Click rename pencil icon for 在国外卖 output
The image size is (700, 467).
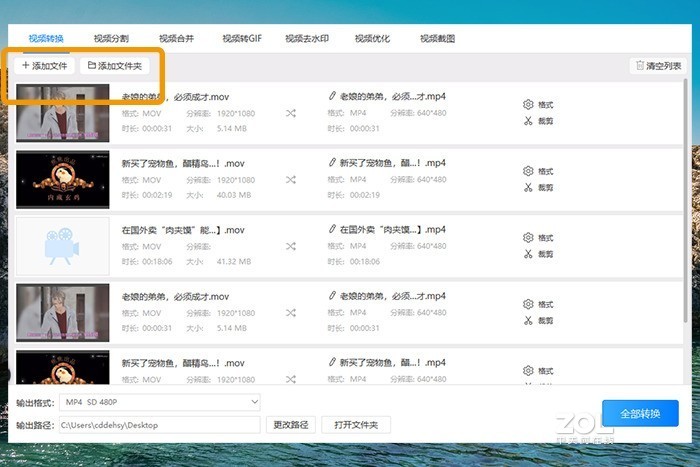[x=332, y=229]
